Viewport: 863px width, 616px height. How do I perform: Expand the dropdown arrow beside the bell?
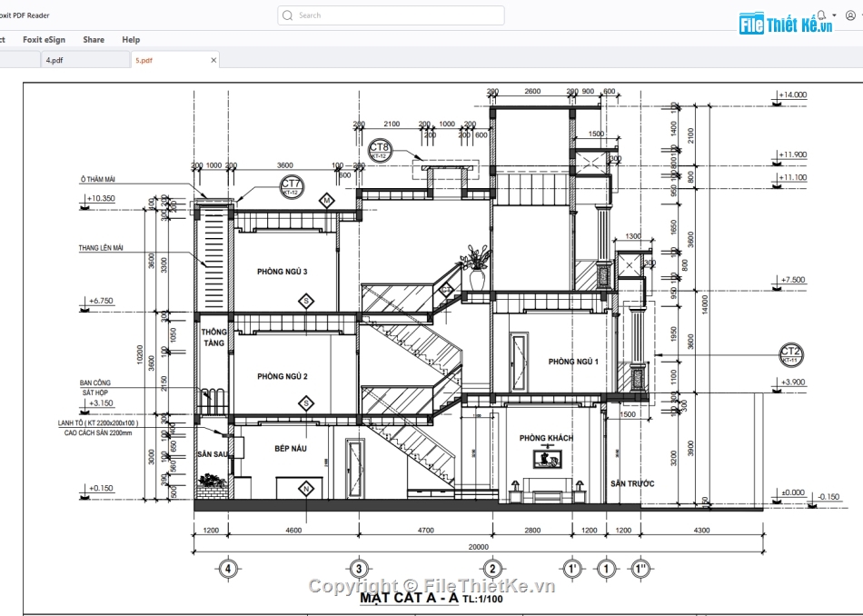pos(833,16)
